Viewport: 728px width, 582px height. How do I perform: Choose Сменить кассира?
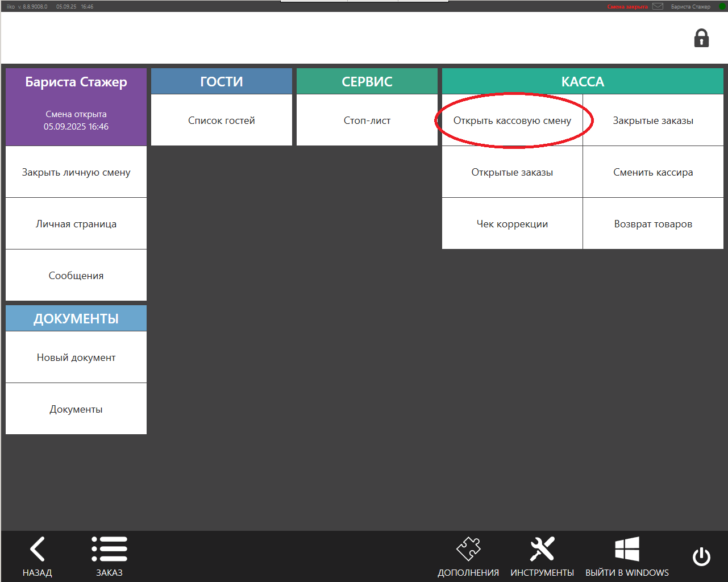click(653, 172)
